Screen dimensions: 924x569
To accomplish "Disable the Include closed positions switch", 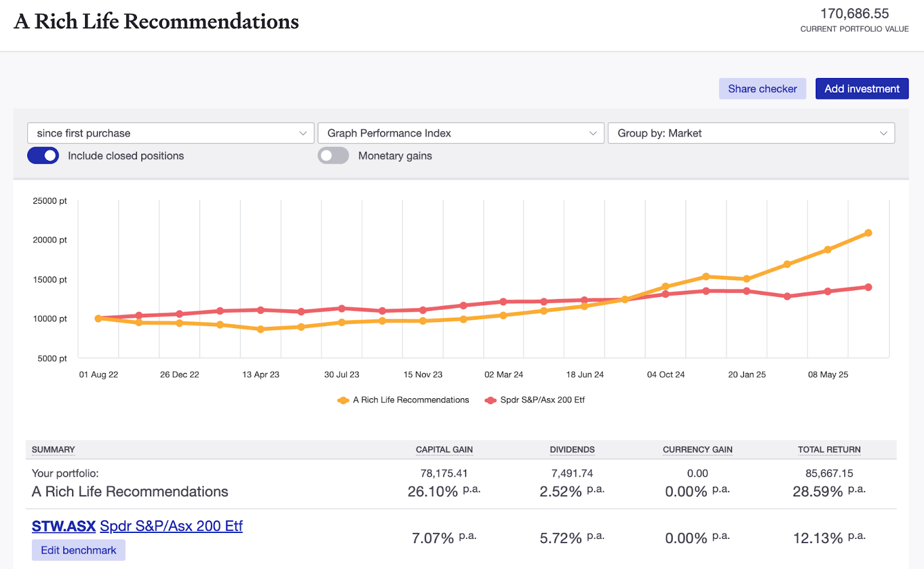I will tap(43, 155).
